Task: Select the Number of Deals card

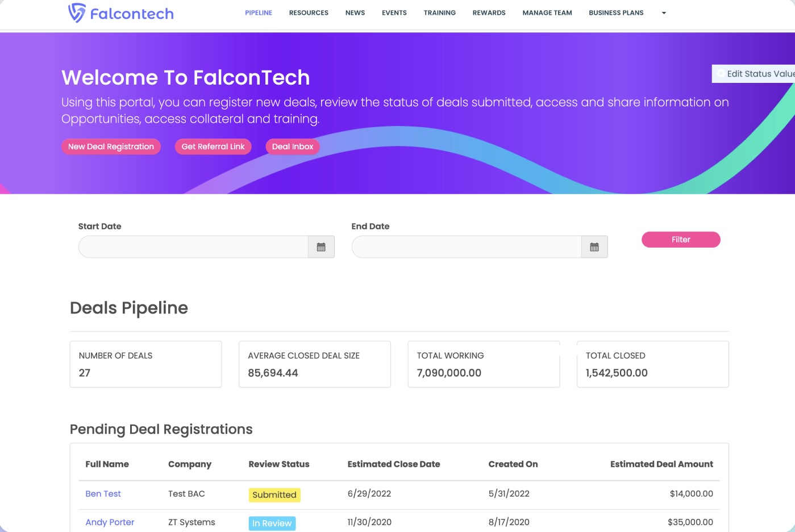Action: [145, 364]
